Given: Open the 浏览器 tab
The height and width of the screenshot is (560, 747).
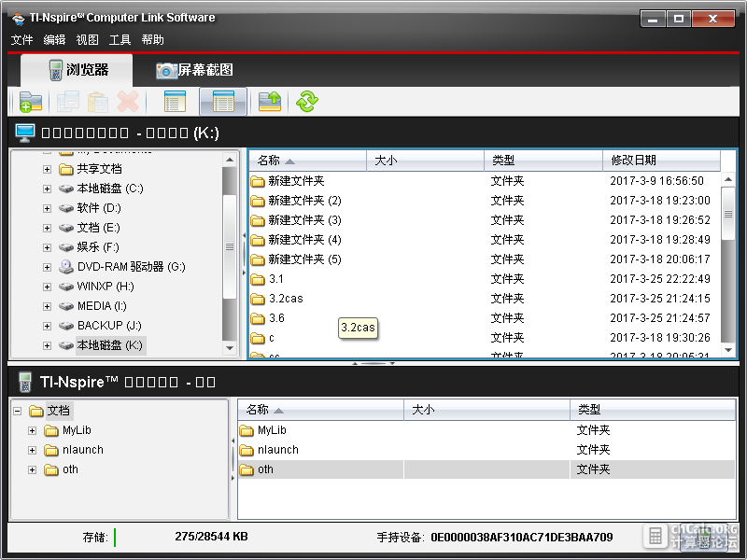Looking at the screenshot, I should tap(77, 70).
